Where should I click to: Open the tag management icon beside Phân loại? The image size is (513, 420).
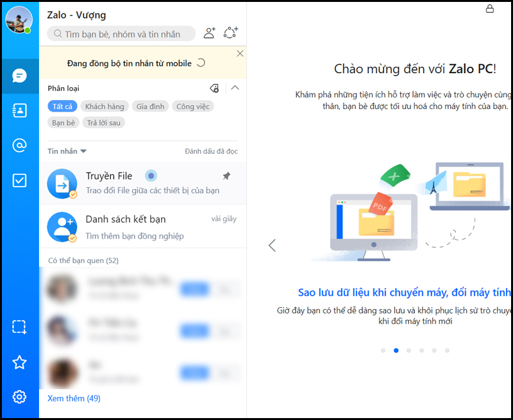pyautogui.click(x=214, y=88)
